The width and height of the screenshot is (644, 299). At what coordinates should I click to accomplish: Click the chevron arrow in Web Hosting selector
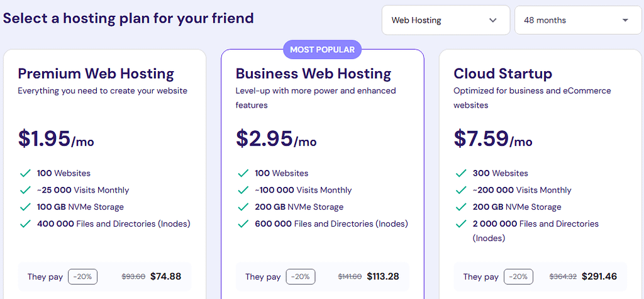pos(493,20)
